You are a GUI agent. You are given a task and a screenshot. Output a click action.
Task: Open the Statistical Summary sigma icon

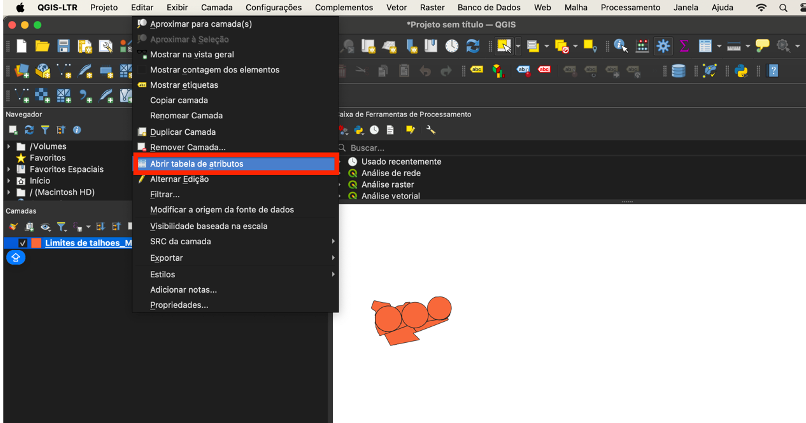(685, 46)
